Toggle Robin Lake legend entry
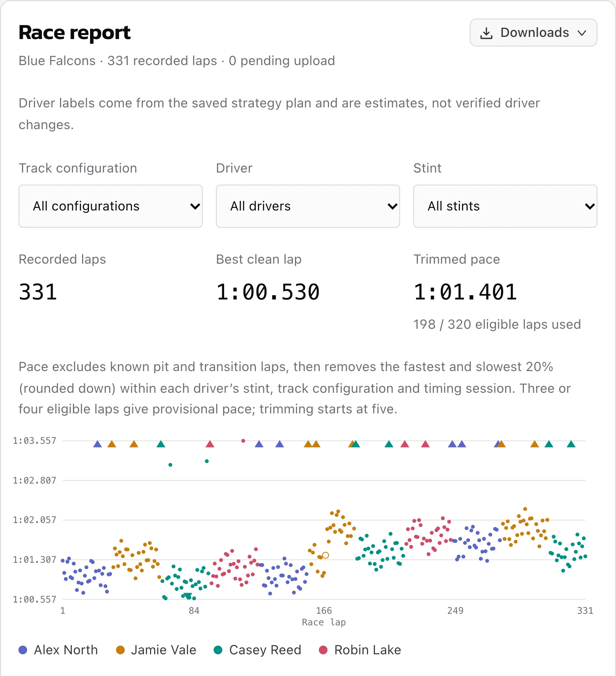The height and width of the screenshot is (676, 616). pyautogui.click(x=360, y=650)
